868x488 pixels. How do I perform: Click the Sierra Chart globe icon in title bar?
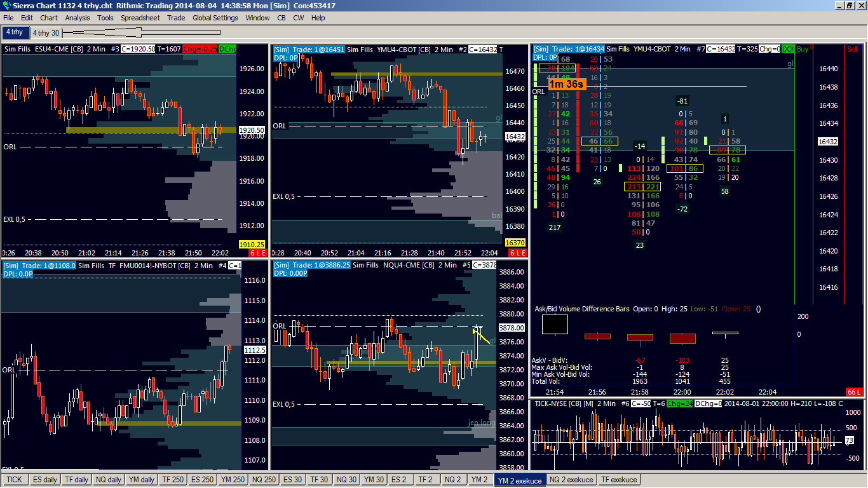(6, 6)
